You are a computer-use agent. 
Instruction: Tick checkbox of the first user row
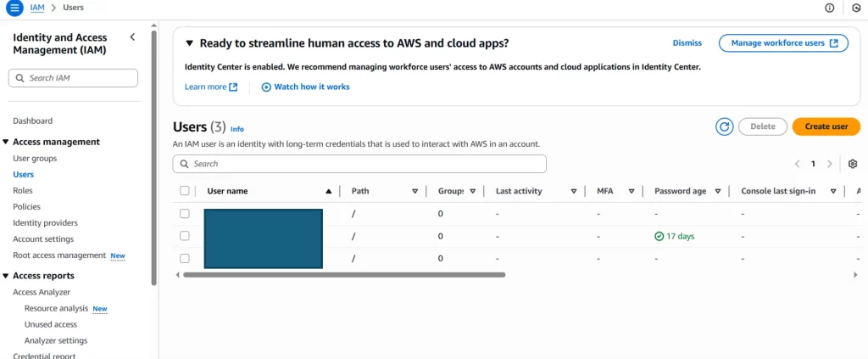point(184,213)
